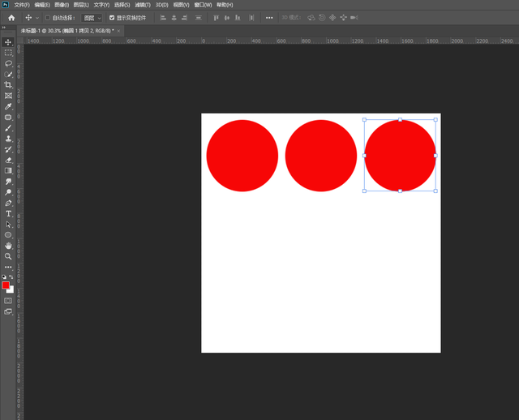Select the Horizontal Type tool
The height and width of the screenshot is (420, 519).
[x=8, y=214]
